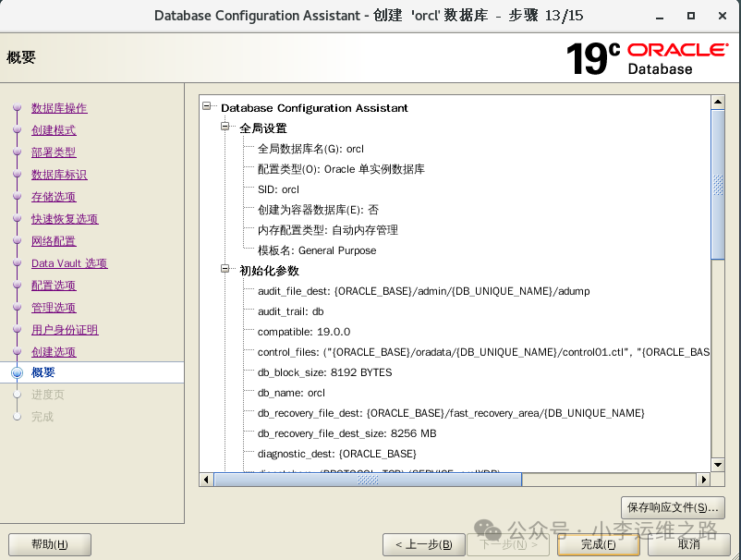Select the diagnostic_dest: {ORACLE_BASE} row

pyautogui.click(x=337, y=454)
